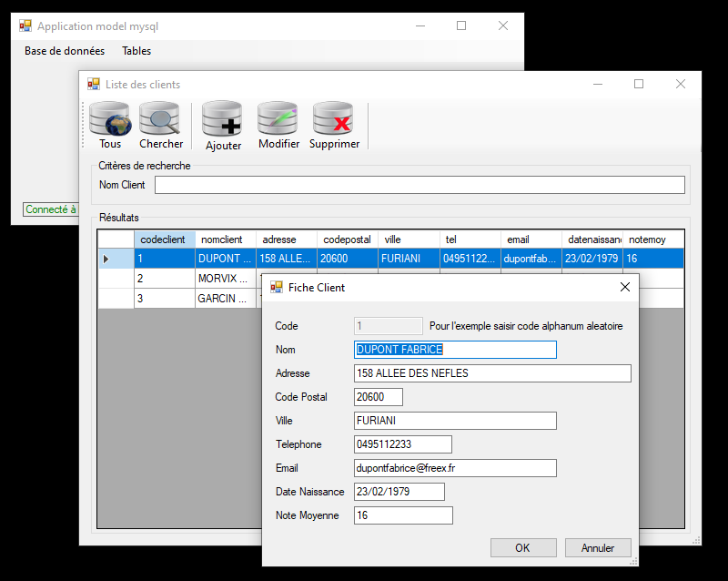Sort by the codeclient column header
728x581 pixels.
pos(164,240)
